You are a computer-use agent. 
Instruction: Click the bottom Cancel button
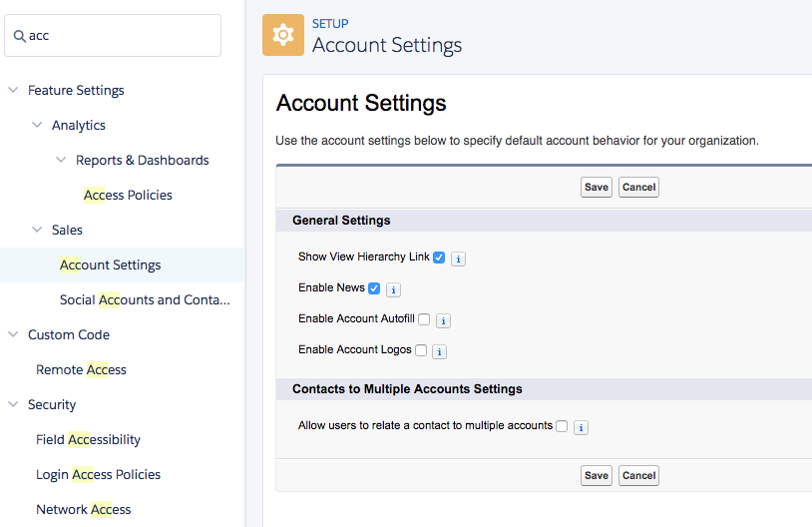638,475
